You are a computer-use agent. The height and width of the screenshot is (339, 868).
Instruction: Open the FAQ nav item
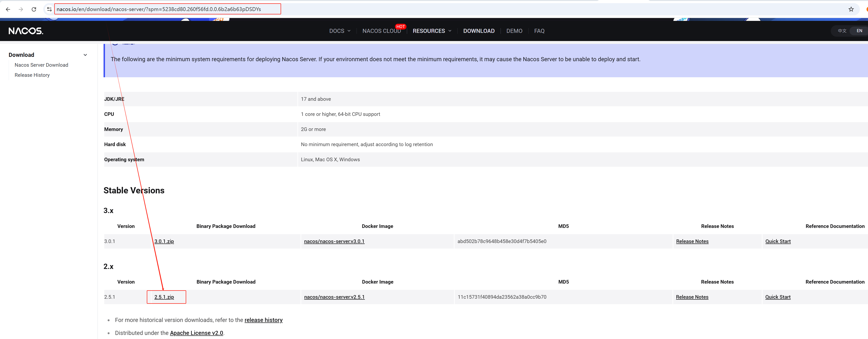[x=539, y=31]
